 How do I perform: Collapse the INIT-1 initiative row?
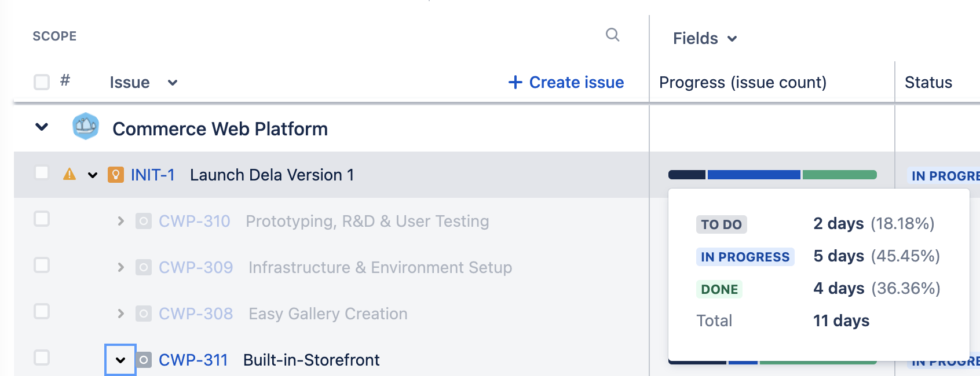click(93, 175)
